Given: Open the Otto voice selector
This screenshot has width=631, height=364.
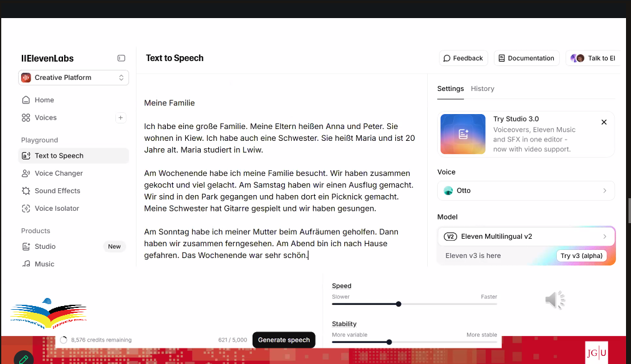Looking at the screenshot, I should (526, 191).
